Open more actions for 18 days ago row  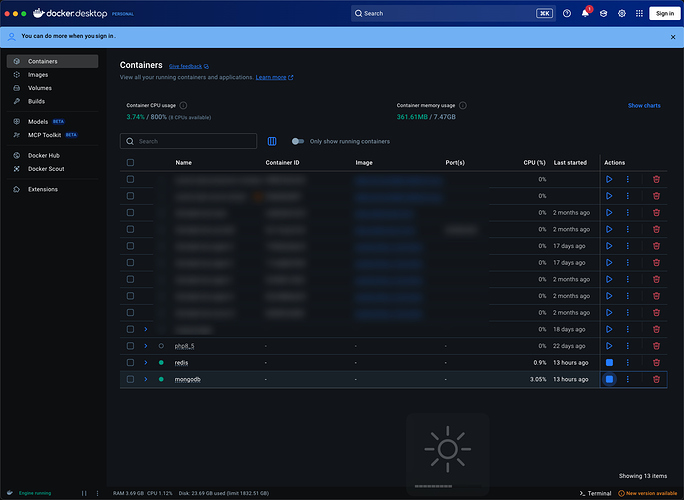[627, 329]
